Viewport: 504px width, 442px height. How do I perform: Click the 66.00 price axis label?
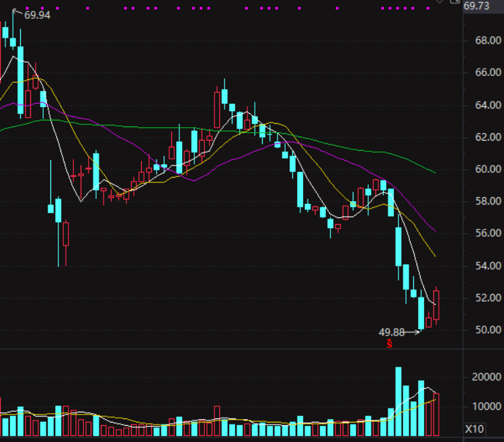pyautogui.click(x=488, y=73)
